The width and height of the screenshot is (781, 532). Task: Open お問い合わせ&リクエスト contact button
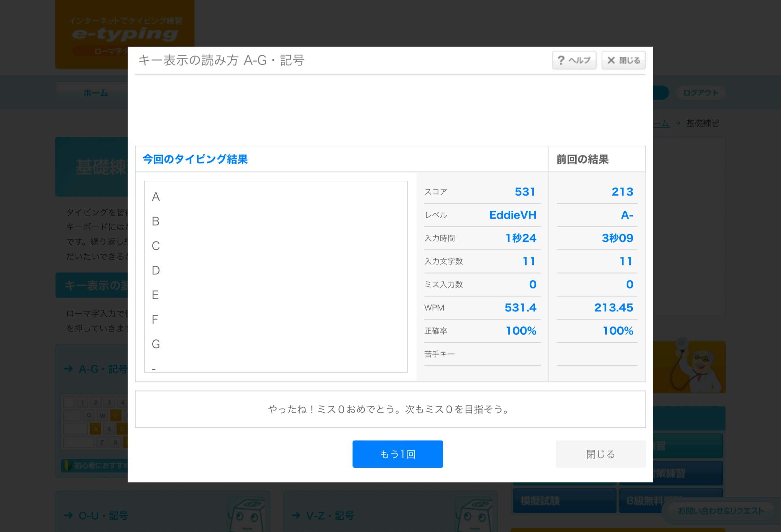(720, 511)
